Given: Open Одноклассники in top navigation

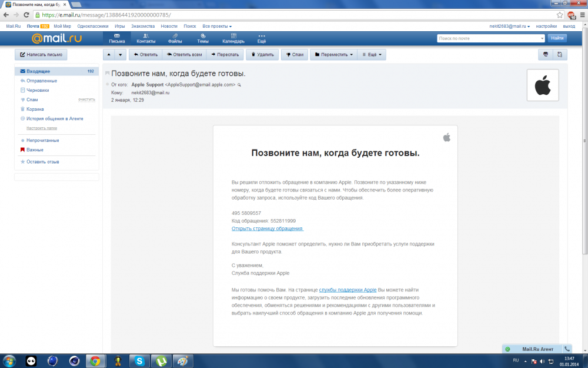Looking at the screenshot, I should click(x=93, y=26).
